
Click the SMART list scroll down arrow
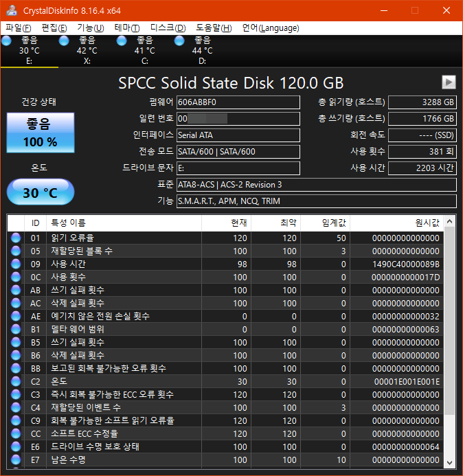click(x=450, y=463)
